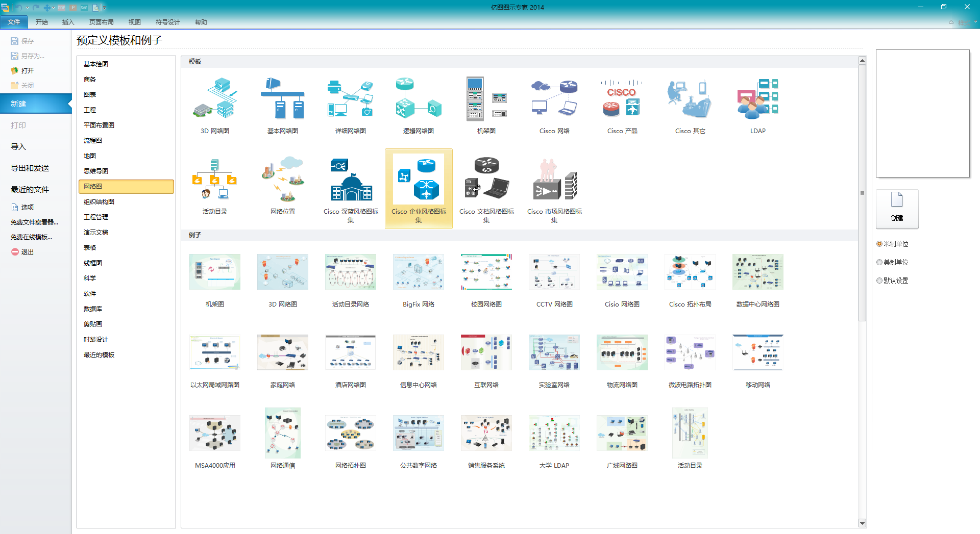Click 免费在线模板 link
This screenshot has height=534, width=980.
tap(31, 237)
